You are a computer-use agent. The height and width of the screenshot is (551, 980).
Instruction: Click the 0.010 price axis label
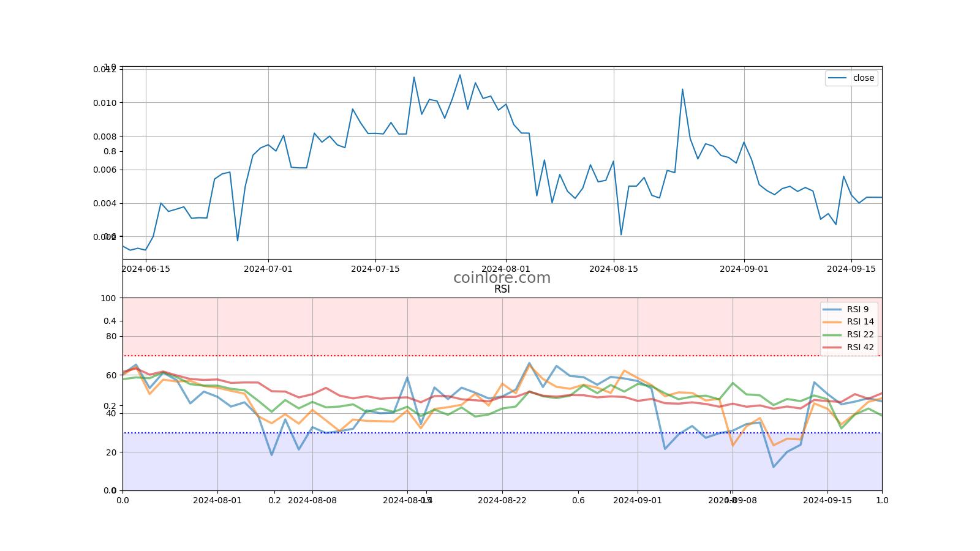pyautogui.click(x=104, y=103)
